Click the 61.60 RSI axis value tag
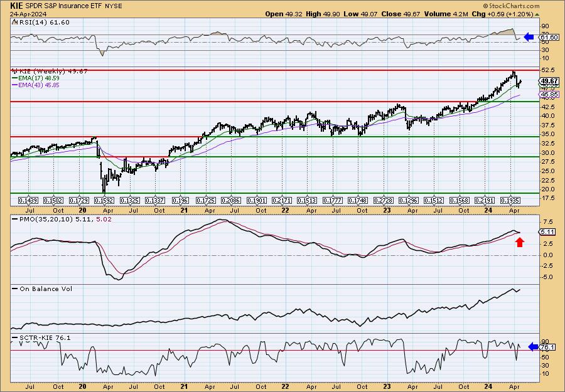The height and width of the screenshot is (392, 565). coord(549,37)
